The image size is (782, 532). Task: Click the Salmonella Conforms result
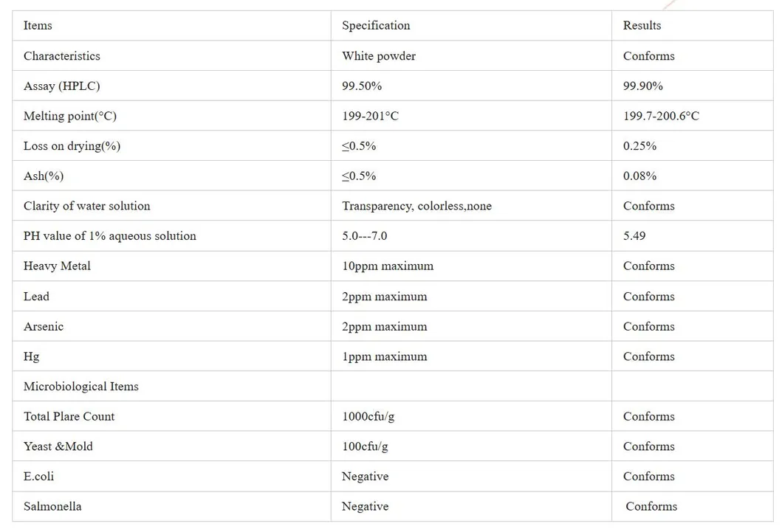click(651, 506)
